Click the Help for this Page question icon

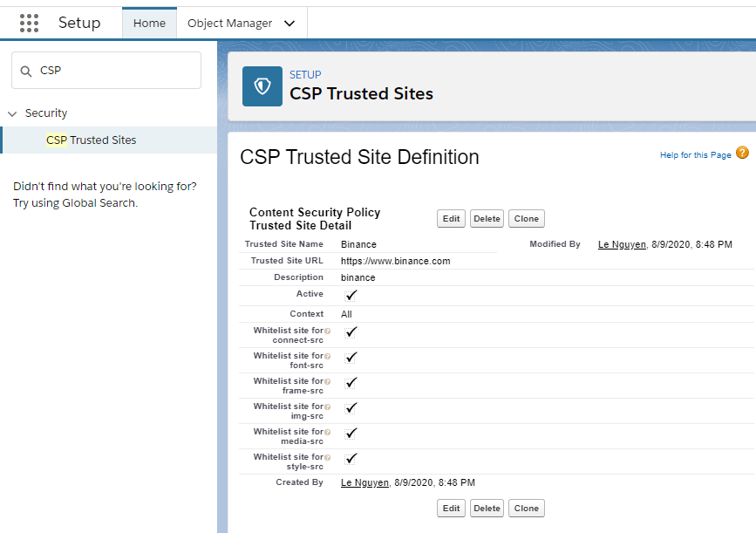[x=742, y=153]
